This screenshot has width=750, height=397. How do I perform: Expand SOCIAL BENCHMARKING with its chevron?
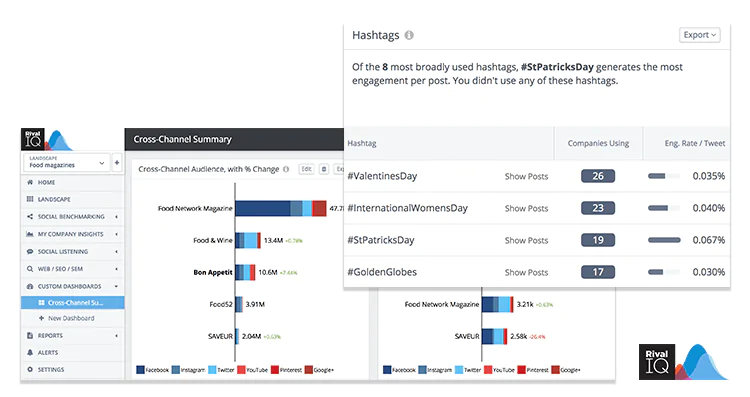(x=116, y=217)
